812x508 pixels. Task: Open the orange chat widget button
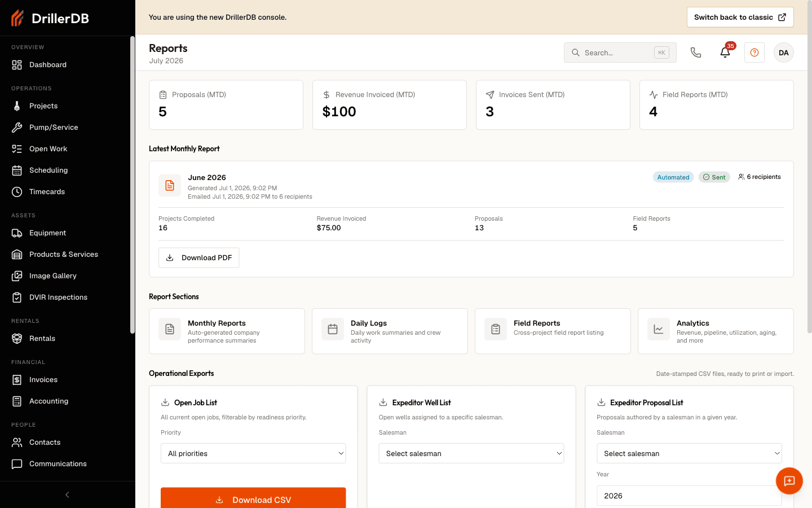[x=789, y=481]
